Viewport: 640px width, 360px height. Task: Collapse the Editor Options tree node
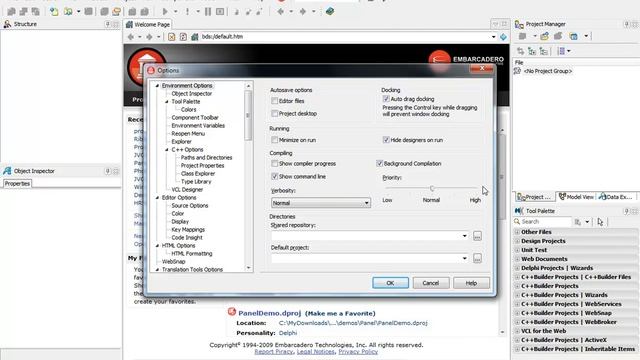157,198
